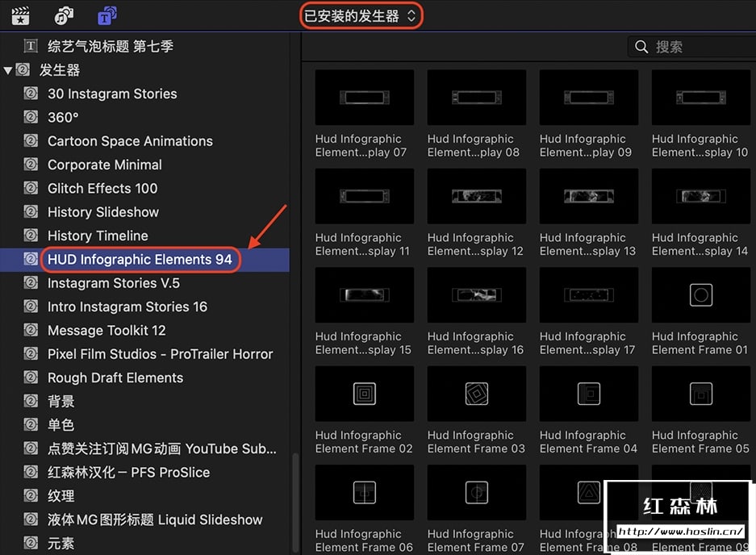Viewport: 756px width, 555px height.
Task: Select Instagram Stories V.5 category
Action: point(114,283)
